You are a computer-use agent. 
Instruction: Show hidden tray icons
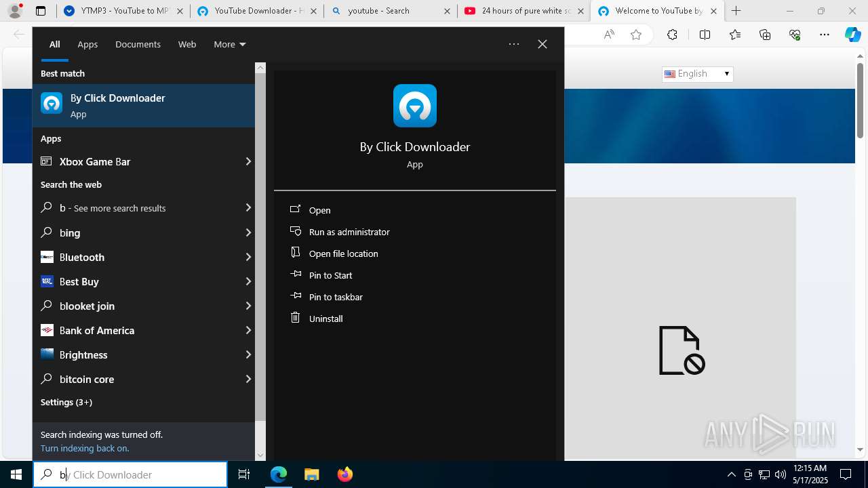[x=731, y=474]
